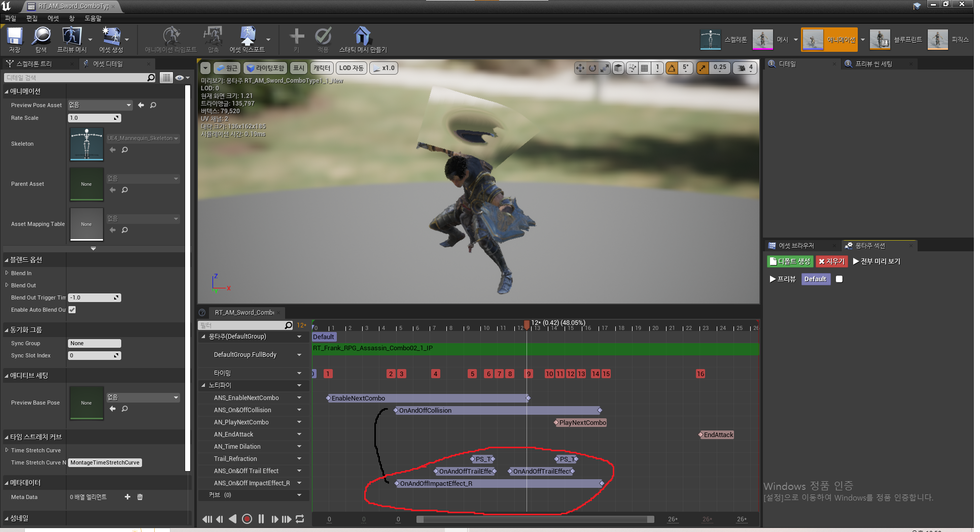Click the record button in playback controls
The height and width of the screenshot is (532, 980).
[x=247, y=519]
